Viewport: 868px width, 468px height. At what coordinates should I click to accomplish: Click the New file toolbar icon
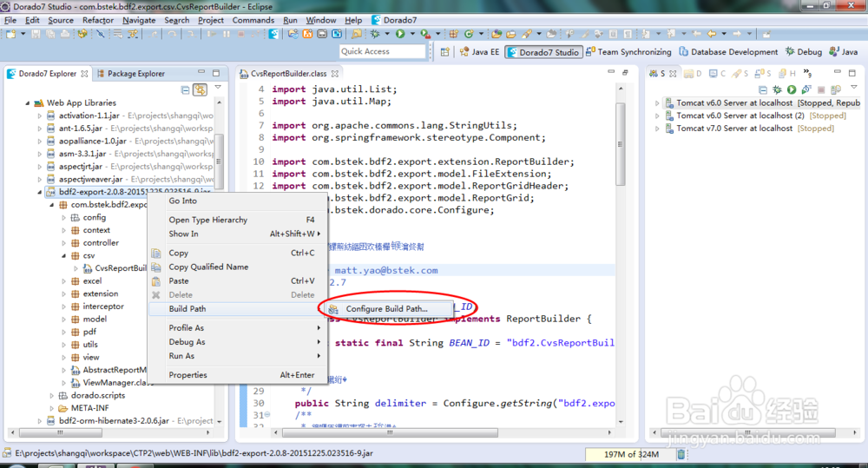coord(11,35)
